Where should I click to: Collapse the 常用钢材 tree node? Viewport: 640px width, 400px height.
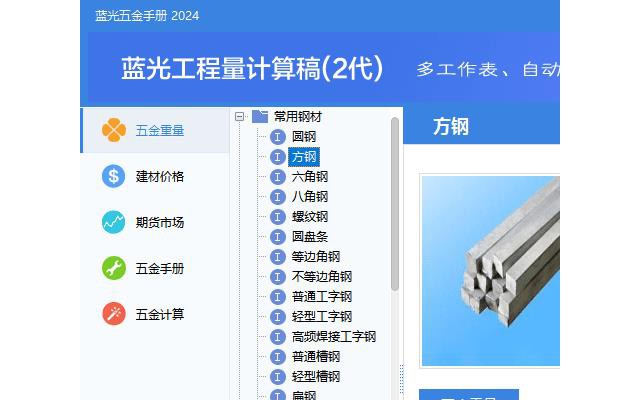240,117
